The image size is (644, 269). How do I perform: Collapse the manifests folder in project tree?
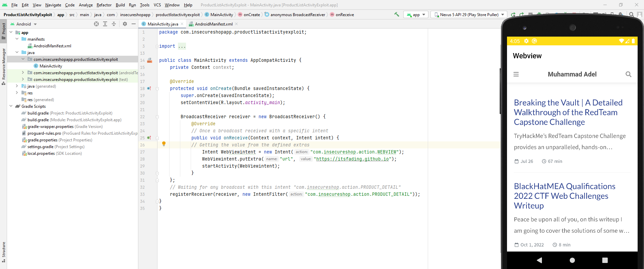(17, 39)
